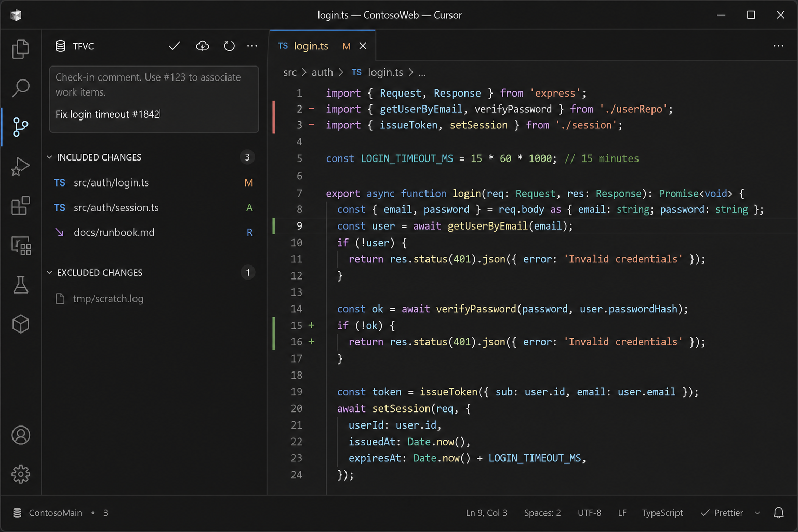Click the Included Changes count badge 3
This screenshot has width=798, height=532.
coord(247,157)
